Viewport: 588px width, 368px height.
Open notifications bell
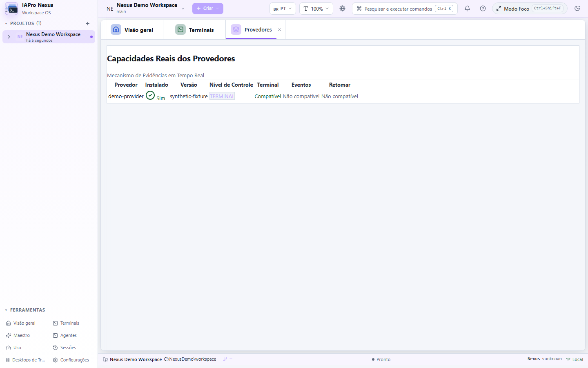(x=467, y=9)
